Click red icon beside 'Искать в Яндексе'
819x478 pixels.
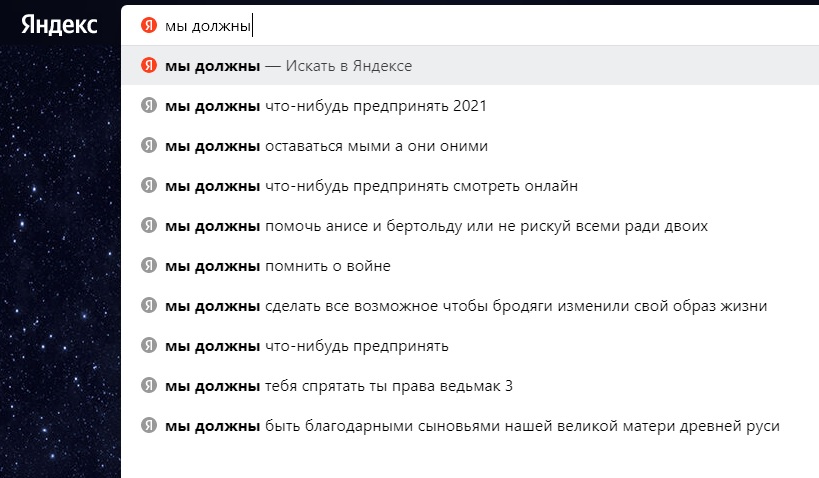[149, 66]
